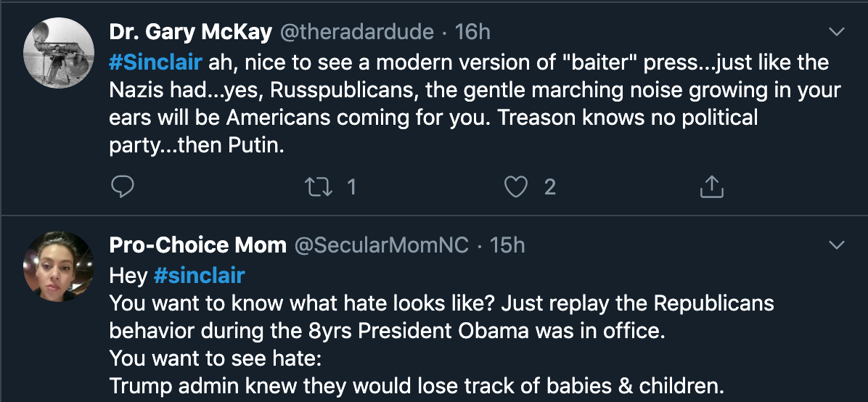The width and height of the screenshot is (868, 402).
Task: Open Dr. Gary McKay's profile picture
Action: 59,53
